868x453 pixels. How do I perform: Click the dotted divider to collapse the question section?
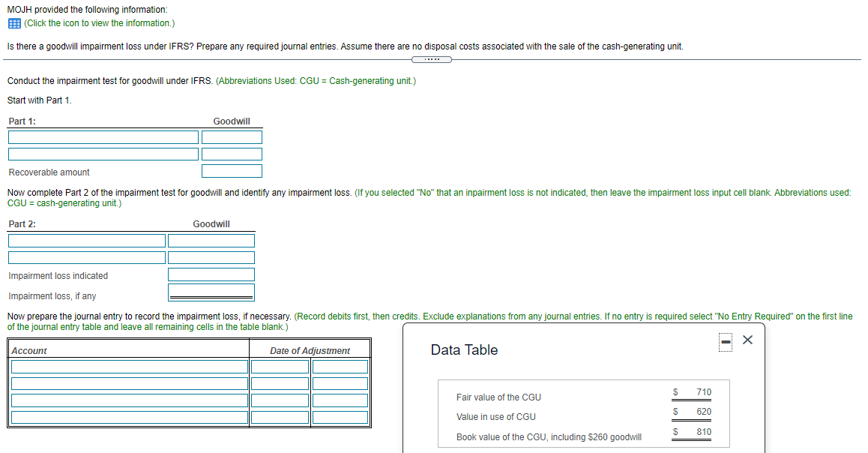[432, 58]
